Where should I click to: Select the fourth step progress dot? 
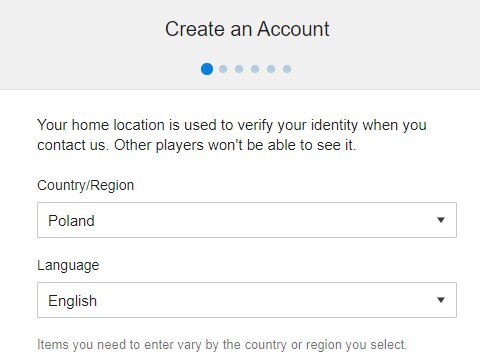[x=255, y=69]
